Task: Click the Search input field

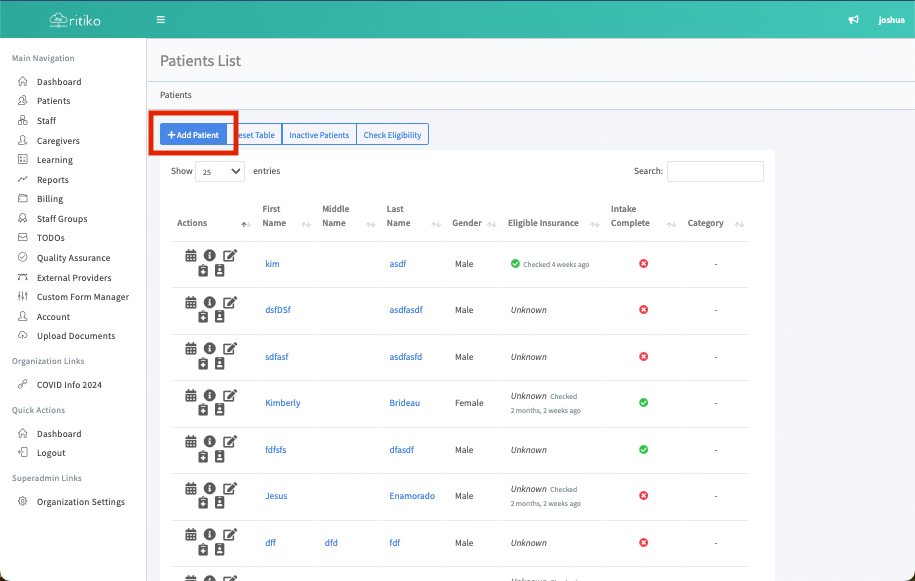Action: point(715,172)
